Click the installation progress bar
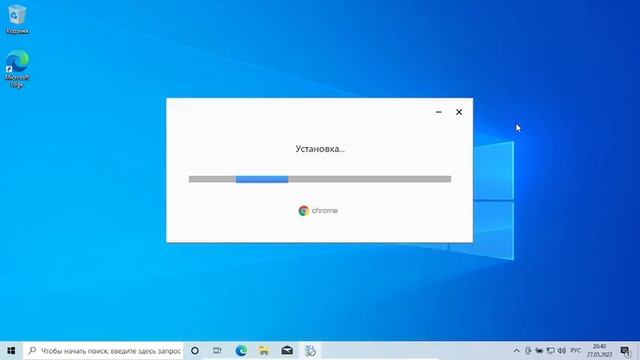 tap(320, 179)
